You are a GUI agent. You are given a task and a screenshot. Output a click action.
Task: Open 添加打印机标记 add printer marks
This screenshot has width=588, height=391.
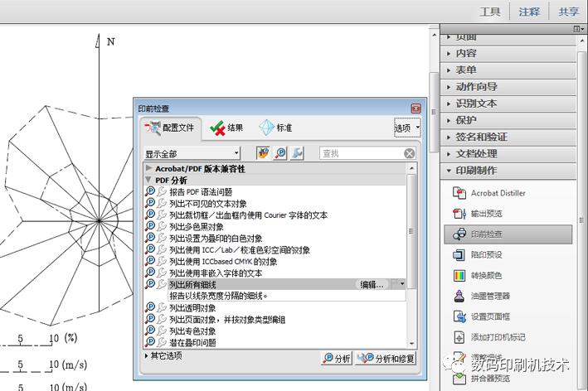coord(489,337)
